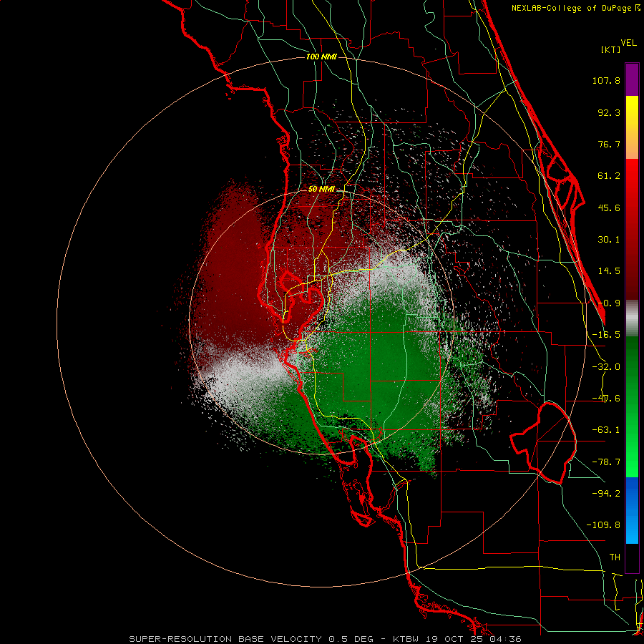Select the 14.5 legend value
Screen dimensions: 644x644
[609, 271]
